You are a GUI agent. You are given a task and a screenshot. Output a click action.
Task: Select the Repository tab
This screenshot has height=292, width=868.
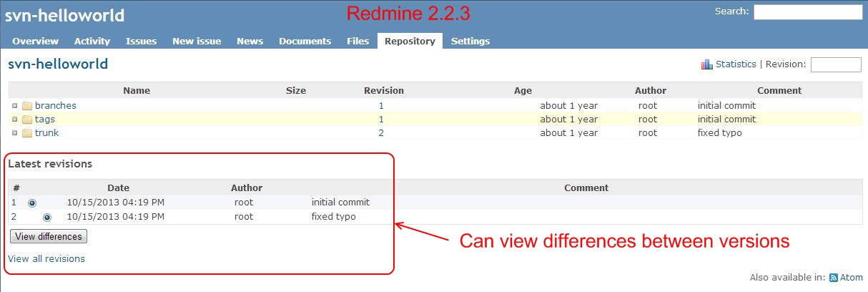point(410,41)
